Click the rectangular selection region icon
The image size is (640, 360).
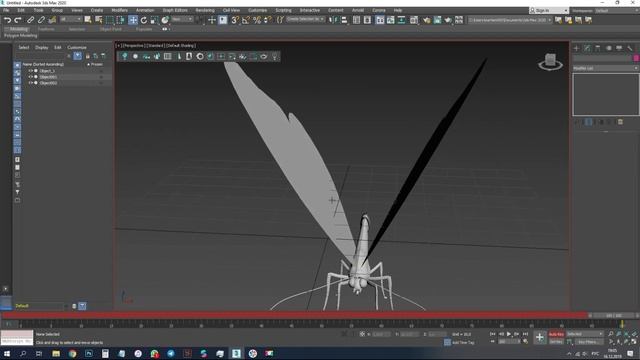coord(110,20)
